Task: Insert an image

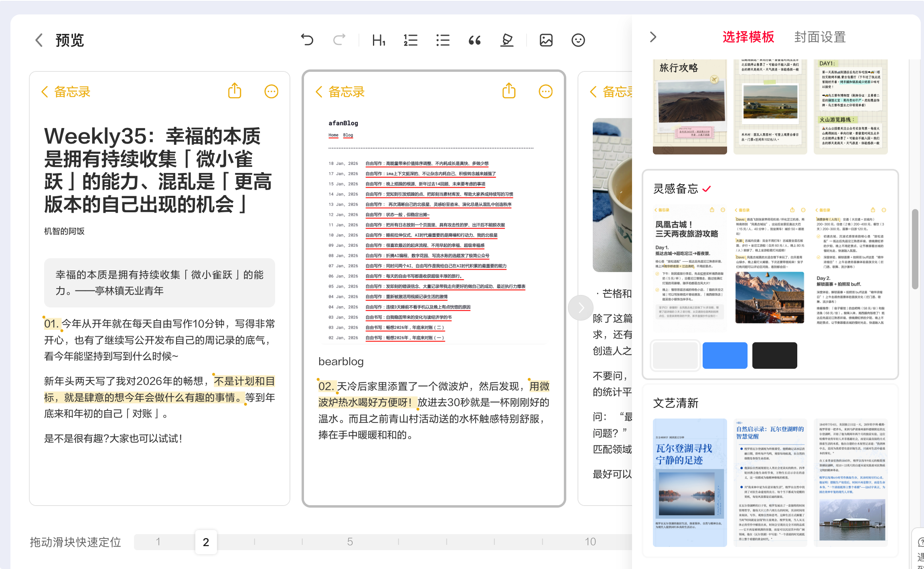Action: pos(546,40)
